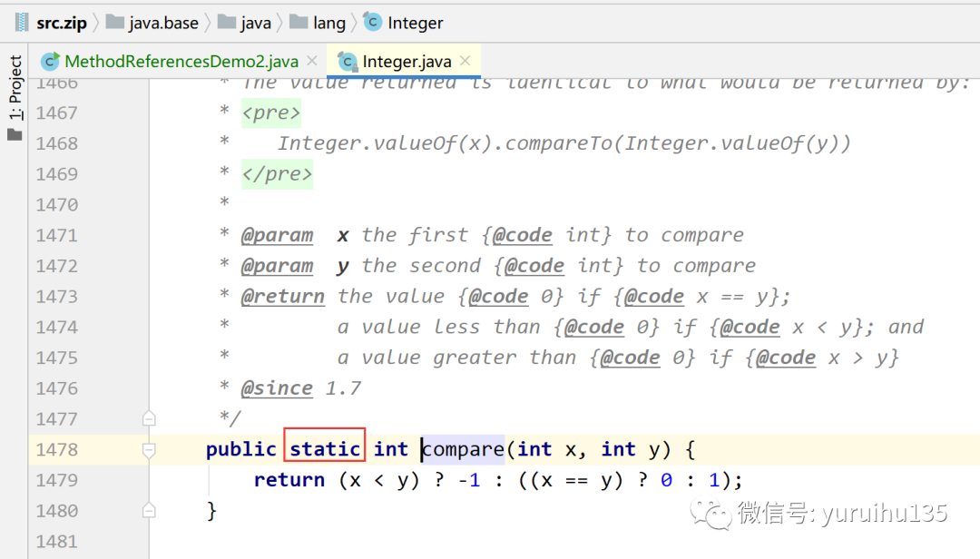Collapse the Javadoc comment at line 1477

click(149, 418)
